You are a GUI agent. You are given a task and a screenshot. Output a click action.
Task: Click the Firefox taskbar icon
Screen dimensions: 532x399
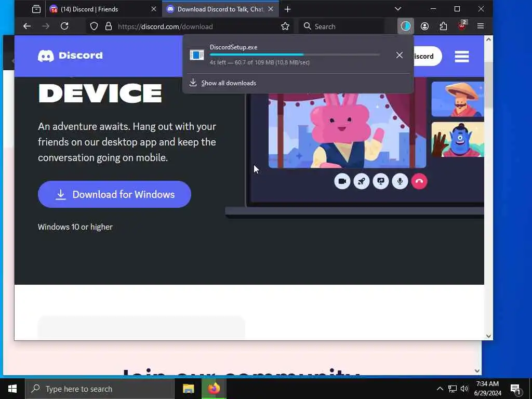[x=214, y=389]
